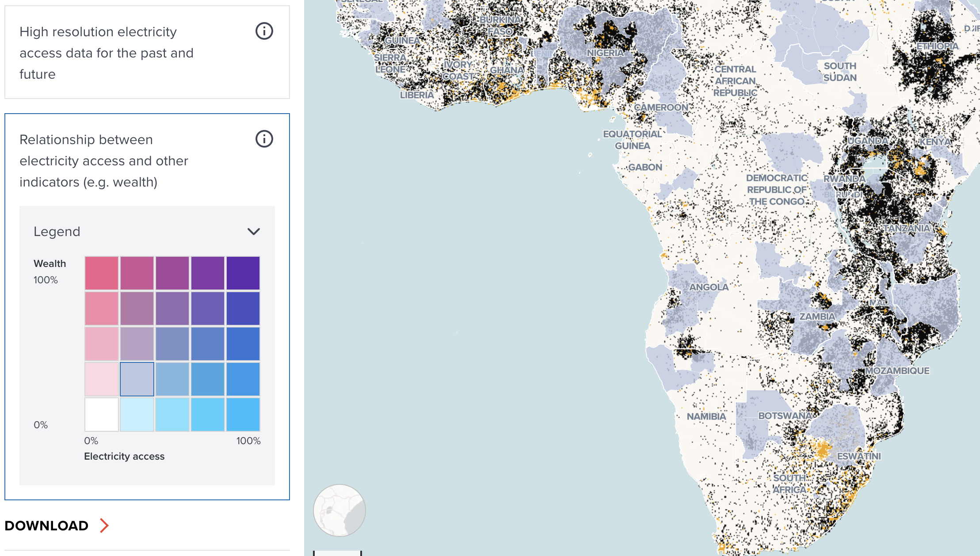Click the red Download arrow icon
This screenshot has height=556, width=980.
point(104,526)
